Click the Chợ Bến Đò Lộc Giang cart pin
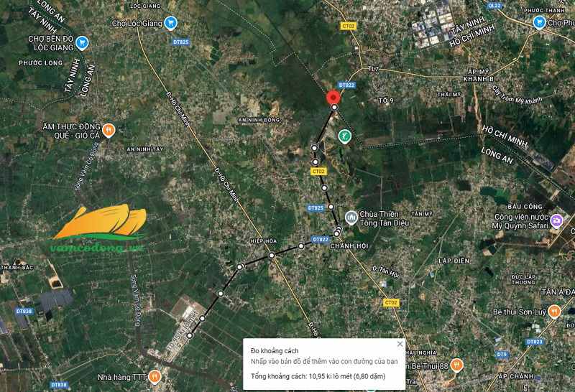The height and width of the screenshot is (392, 575). click(x=82, y=43)
